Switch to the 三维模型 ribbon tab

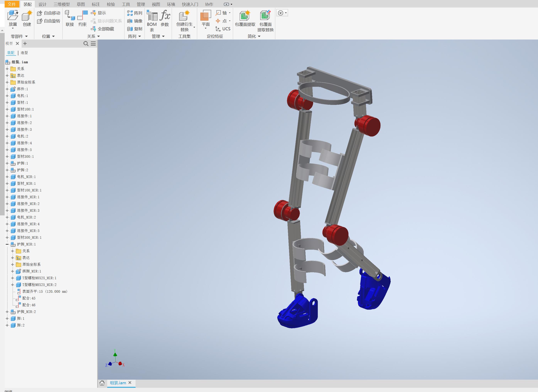coord(62,4)
